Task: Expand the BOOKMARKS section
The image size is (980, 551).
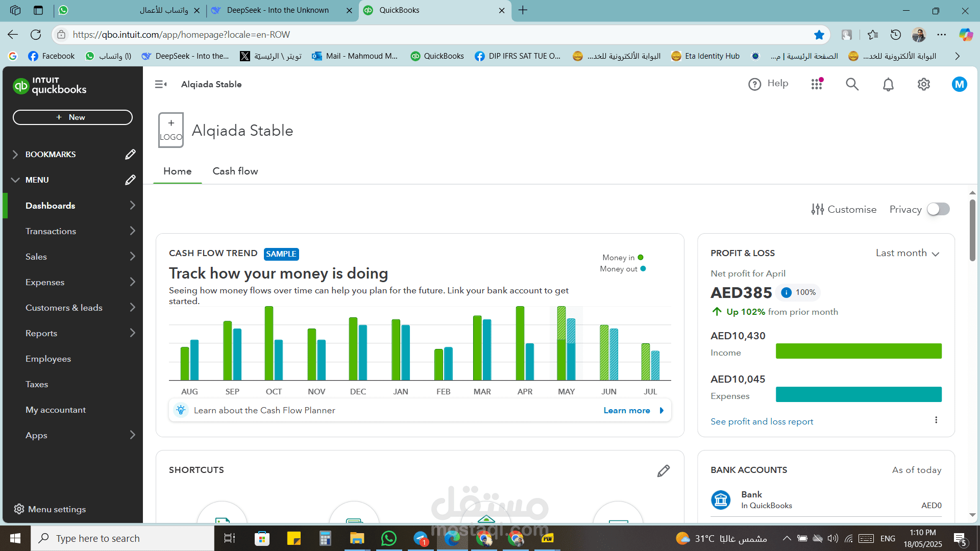Action: pyautogui.click(x=15, y=154)
